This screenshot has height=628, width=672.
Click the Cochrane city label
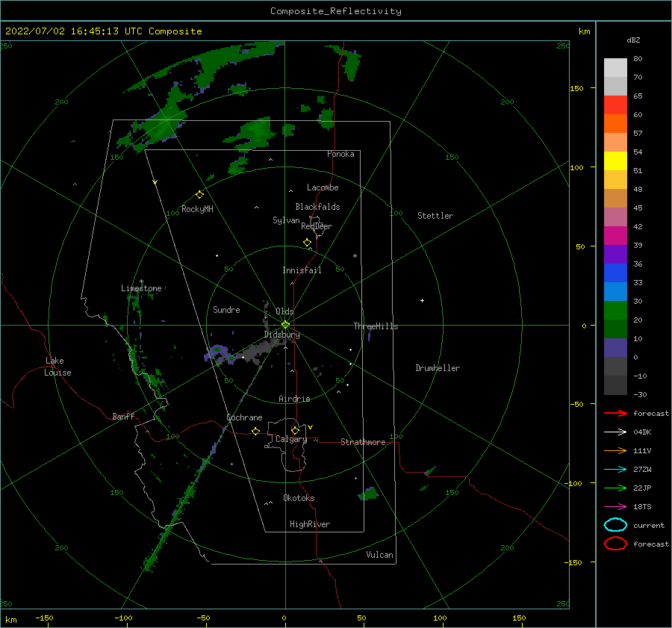[244, 417]
